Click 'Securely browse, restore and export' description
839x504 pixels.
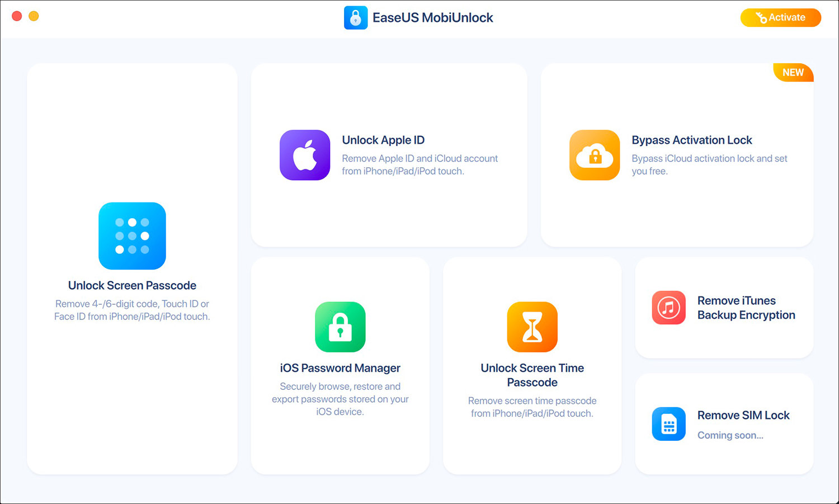click(340, 399)
